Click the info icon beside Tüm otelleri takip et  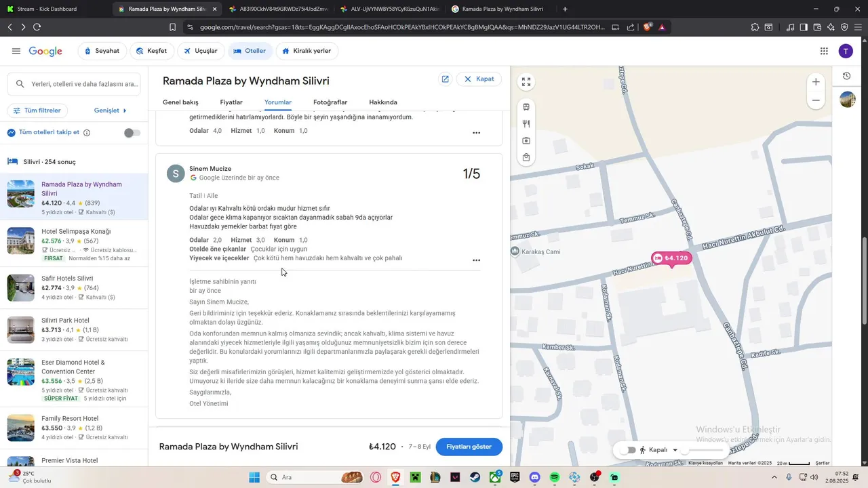[87, 133]
